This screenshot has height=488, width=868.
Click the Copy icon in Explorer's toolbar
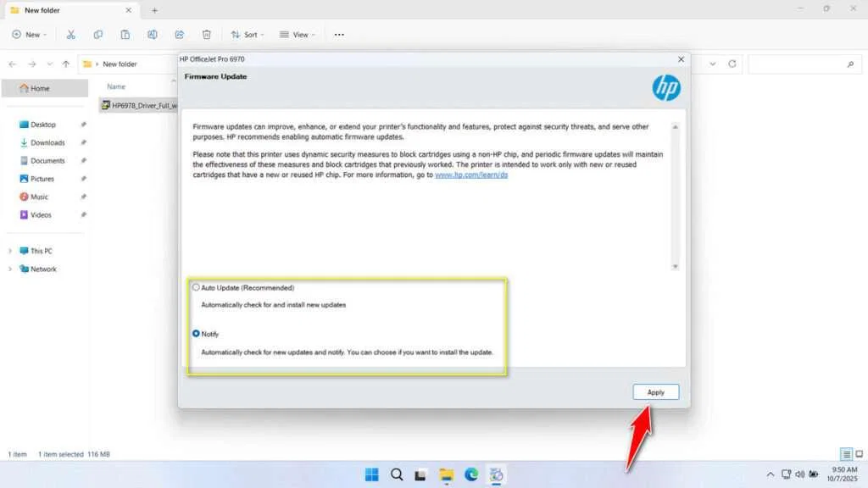point(98,34)
